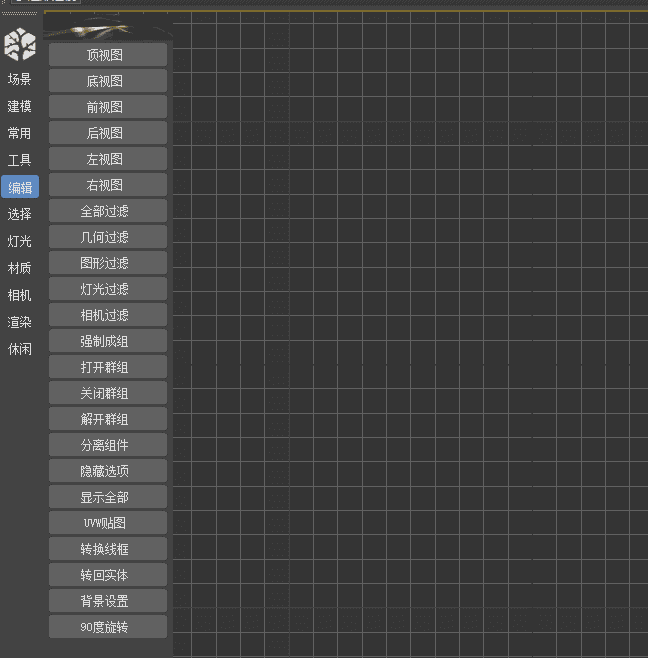Select the 灯光 sidebar tab
The height and width of the screenshot is (658, 648).
[20, 241]
